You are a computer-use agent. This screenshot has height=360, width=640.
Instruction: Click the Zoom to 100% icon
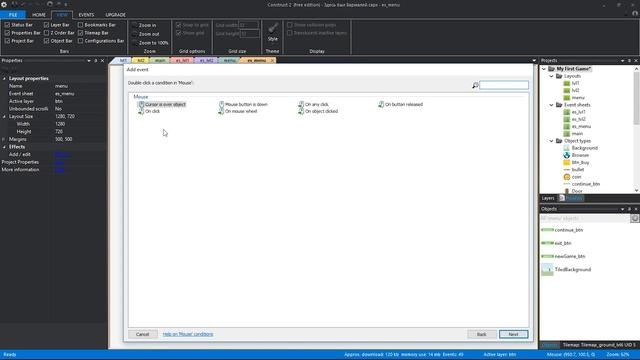(x=135, y=42)
